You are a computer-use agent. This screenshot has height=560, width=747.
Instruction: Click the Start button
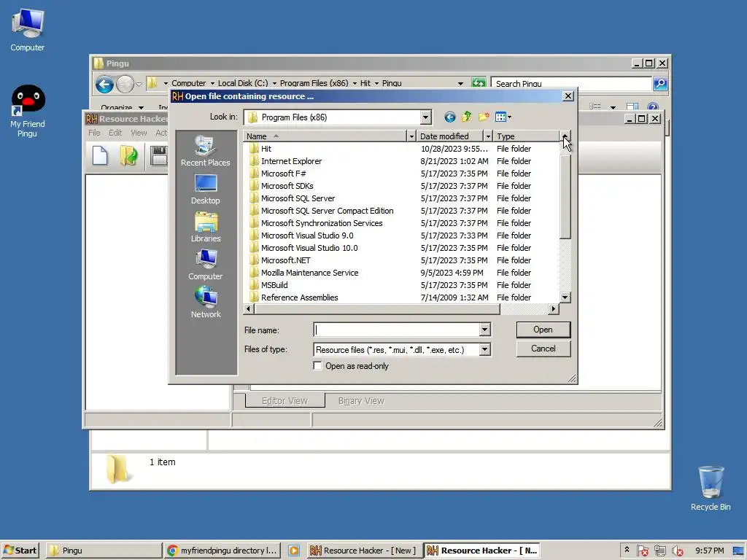tap(20, 551)
